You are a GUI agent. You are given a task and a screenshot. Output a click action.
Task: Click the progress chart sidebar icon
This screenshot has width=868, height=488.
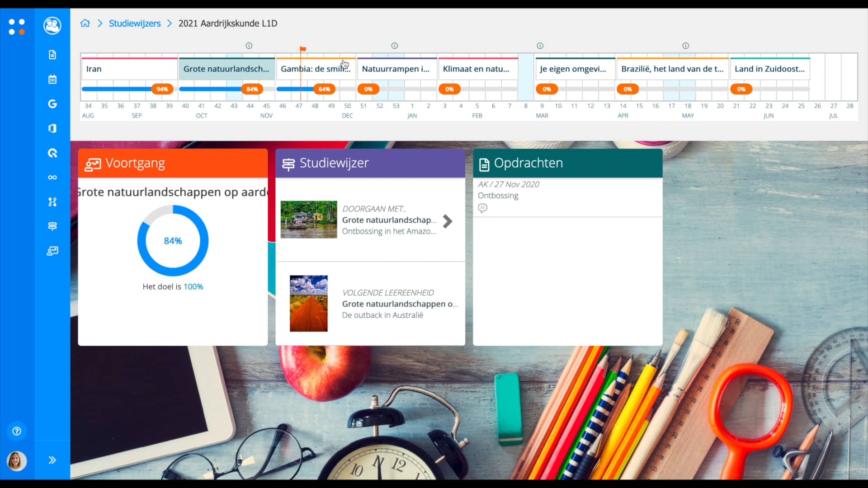click(52, 251)
